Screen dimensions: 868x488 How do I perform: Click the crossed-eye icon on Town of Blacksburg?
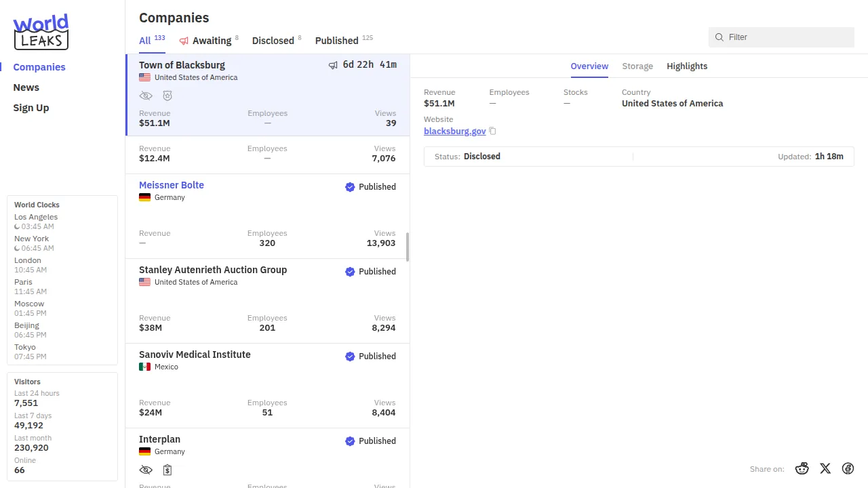[146, 96]
